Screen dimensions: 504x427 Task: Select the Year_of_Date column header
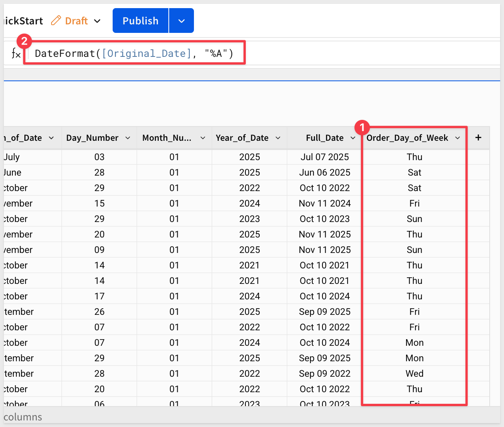pyautogui.click(x=242, y=138)
